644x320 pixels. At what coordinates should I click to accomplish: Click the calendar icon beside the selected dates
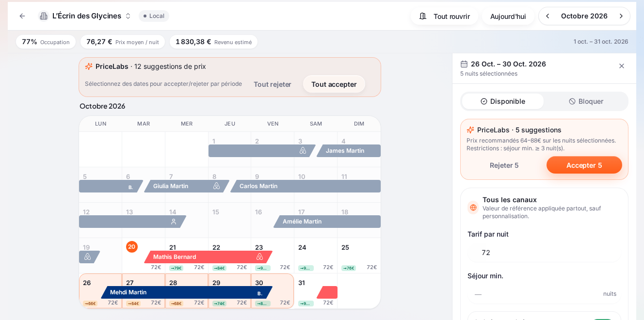click(464, 64)
